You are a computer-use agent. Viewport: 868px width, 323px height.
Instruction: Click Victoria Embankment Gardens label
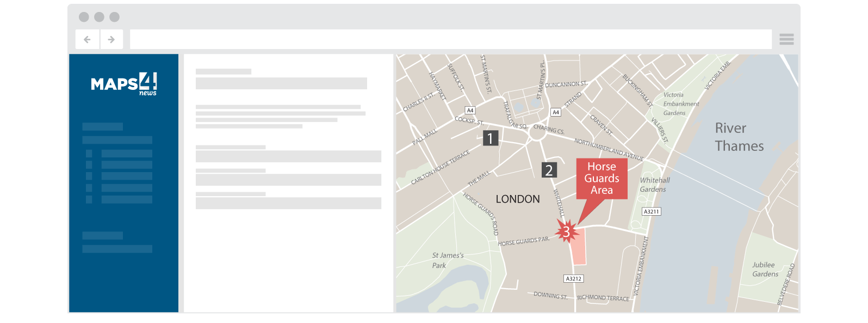pyautogui.click(x=681, y=103)
